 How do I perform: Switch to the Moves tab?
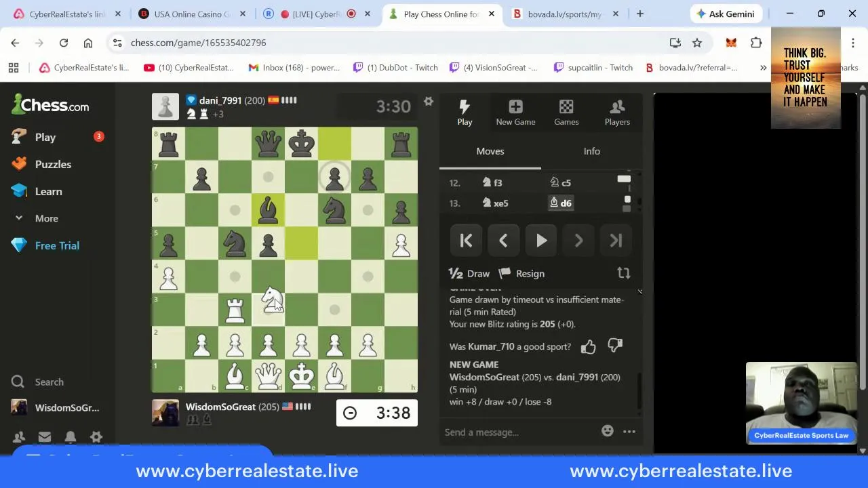coord(490,151)
